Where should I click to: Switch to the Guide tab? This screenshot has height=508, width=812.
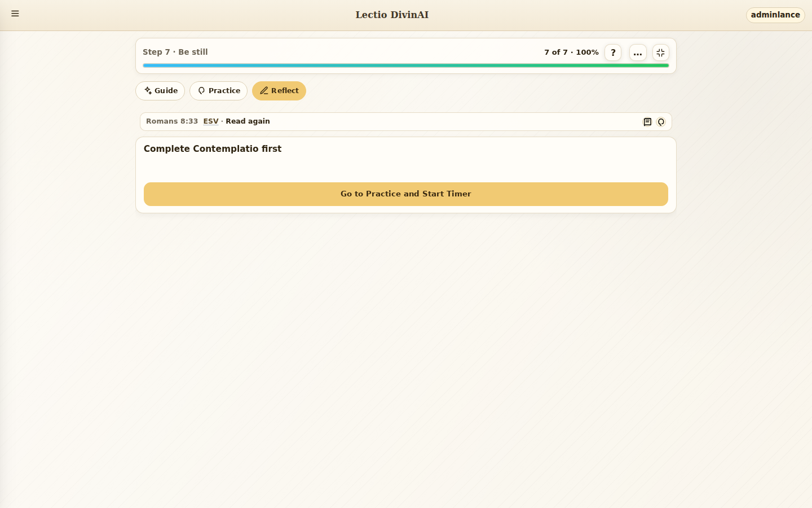tap(160, 91)
